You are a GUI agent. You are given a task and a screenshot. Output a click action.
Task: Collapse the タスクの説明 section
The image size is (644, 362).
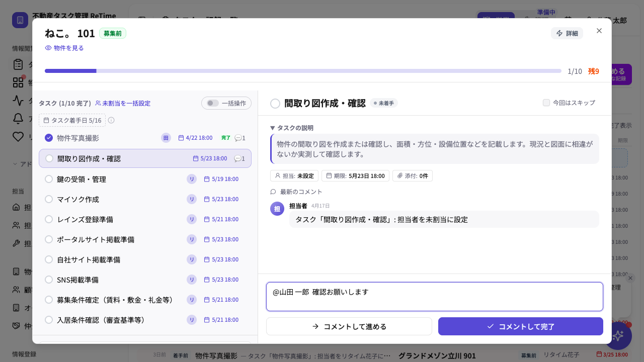coord(292,128)
